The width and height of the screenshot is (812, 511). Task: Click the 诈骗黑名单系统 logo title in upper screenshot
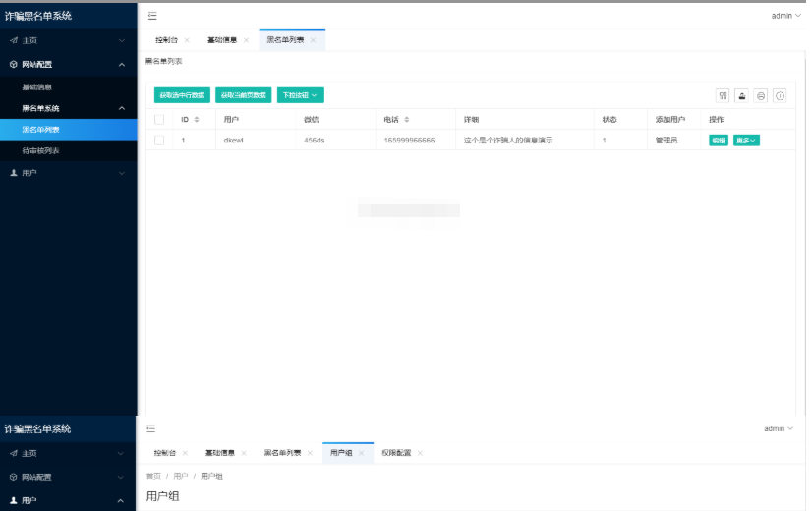click(x=38, y=16)
